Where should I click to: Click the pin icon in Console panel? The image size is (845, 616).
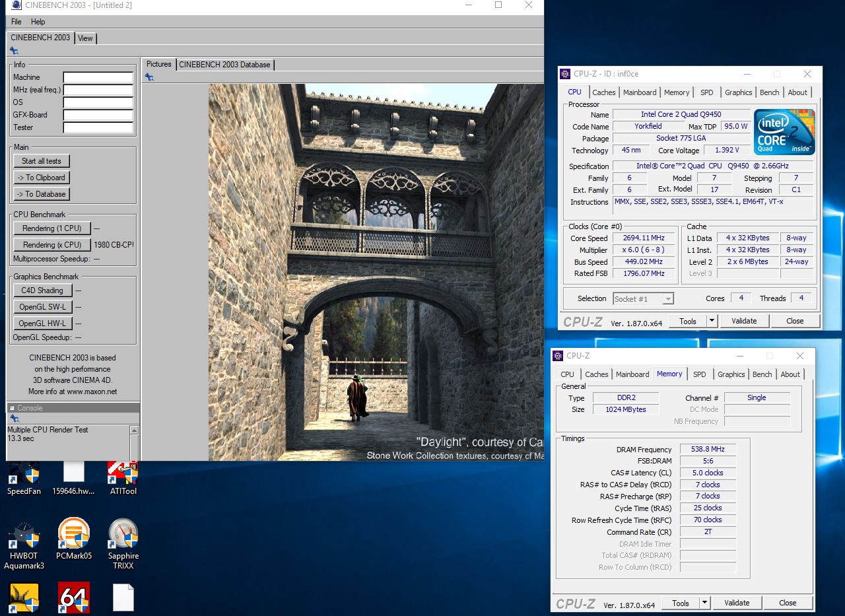click(x=14, y=418)
